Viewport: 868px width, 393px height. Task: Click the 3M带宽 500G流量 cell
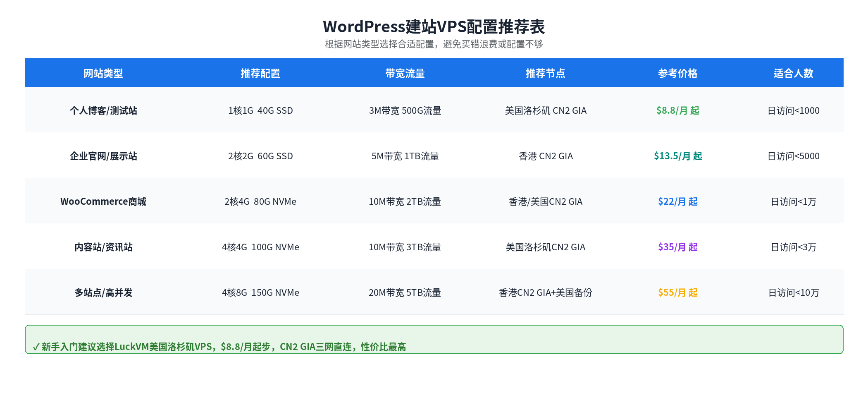tap(405, 110)
